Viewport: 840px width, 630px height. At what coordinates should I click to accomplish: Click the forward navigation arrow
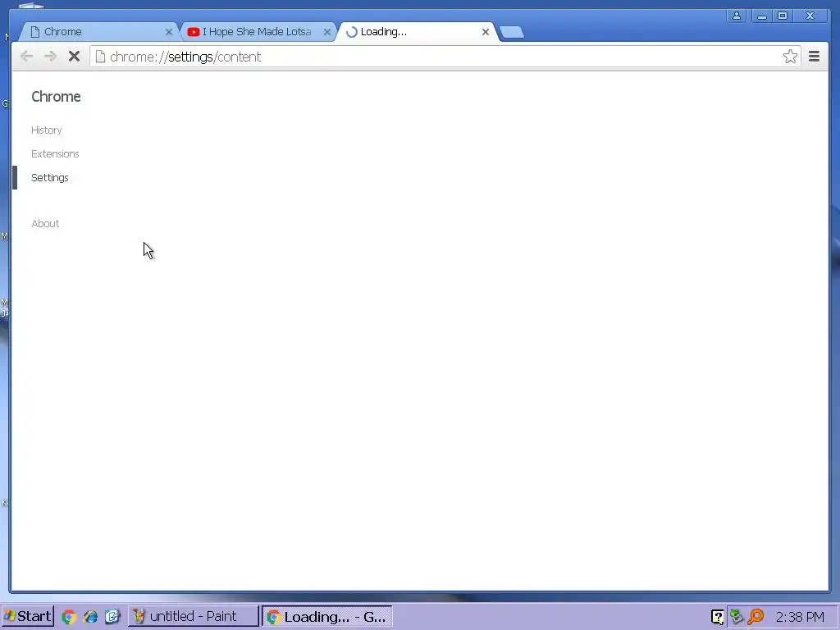[x=50, y=57]
